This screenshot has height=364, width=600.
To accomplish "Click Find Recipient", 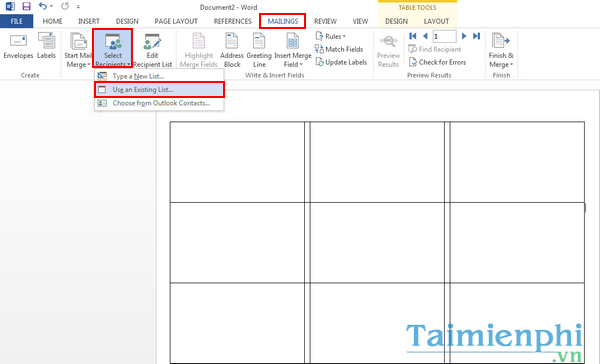I will [x=435, y=49].
